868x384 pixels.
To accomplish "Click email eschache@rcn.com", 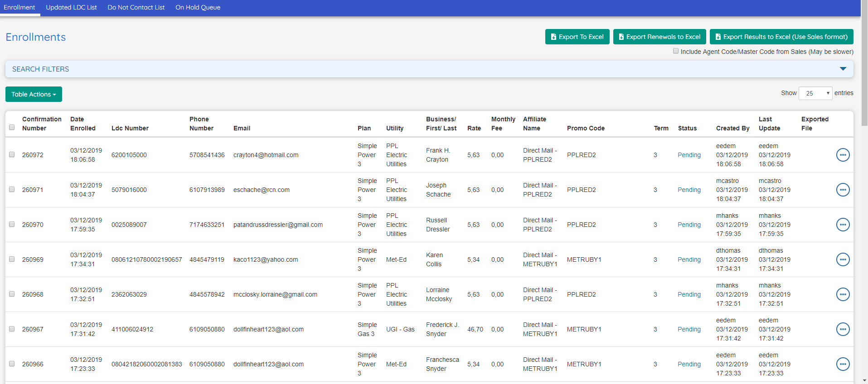I will click(261, 190).
